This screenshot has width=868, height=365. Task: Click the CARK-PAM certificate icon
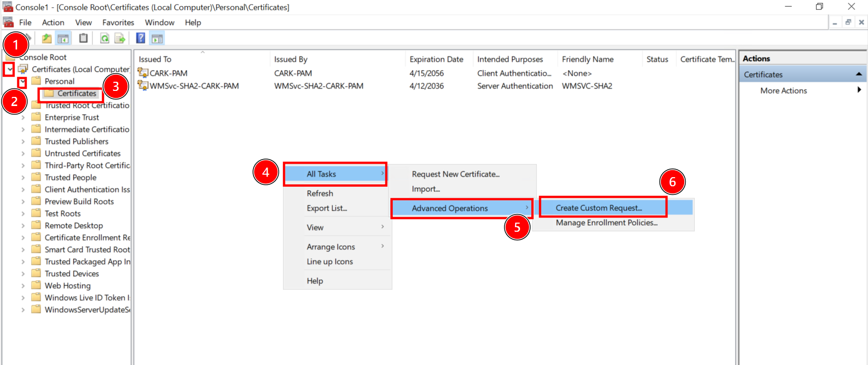click(143, 73)
